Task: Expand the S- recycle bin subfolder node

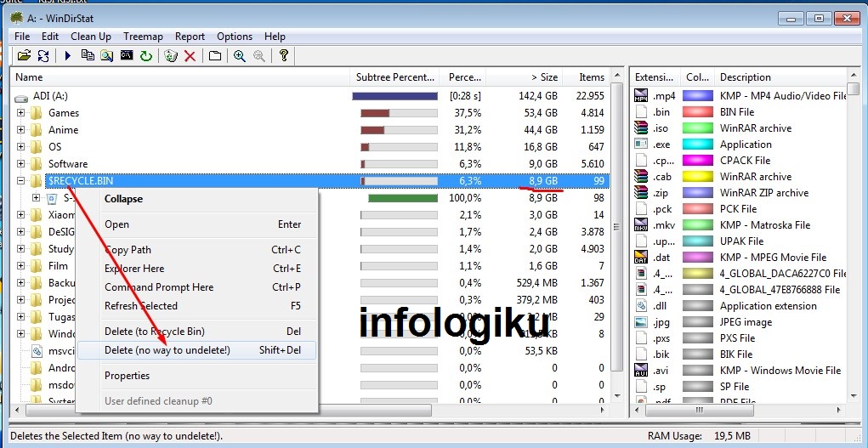Action: click(36, 198)
